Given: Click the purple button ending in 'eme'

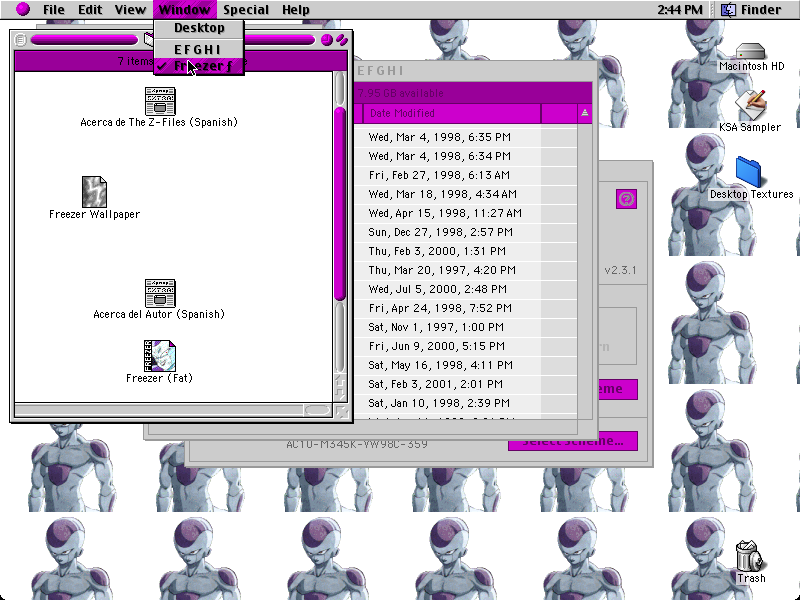Looking at the screenshot, I should (617, 389).
